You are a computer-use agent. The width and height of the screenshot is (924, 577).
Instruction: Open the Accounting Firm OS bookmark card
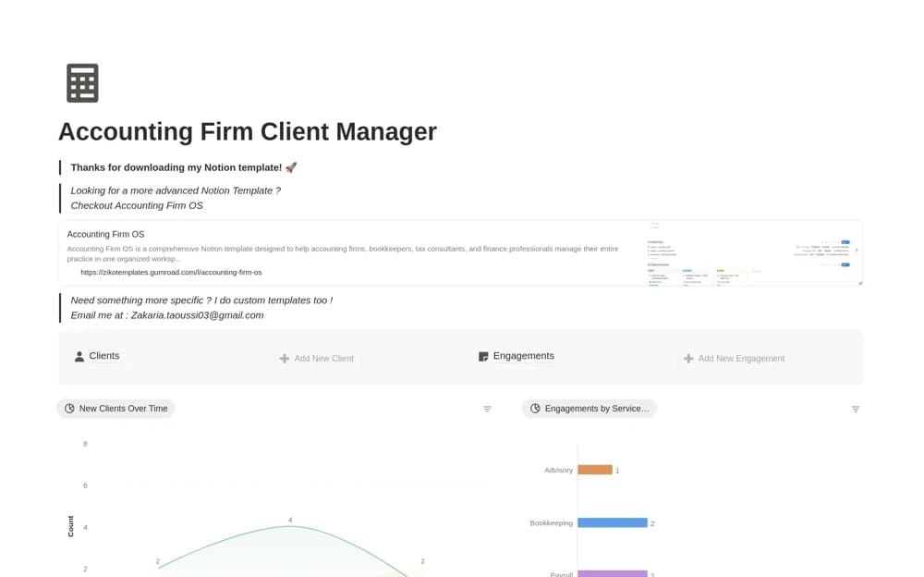(460, 253)
